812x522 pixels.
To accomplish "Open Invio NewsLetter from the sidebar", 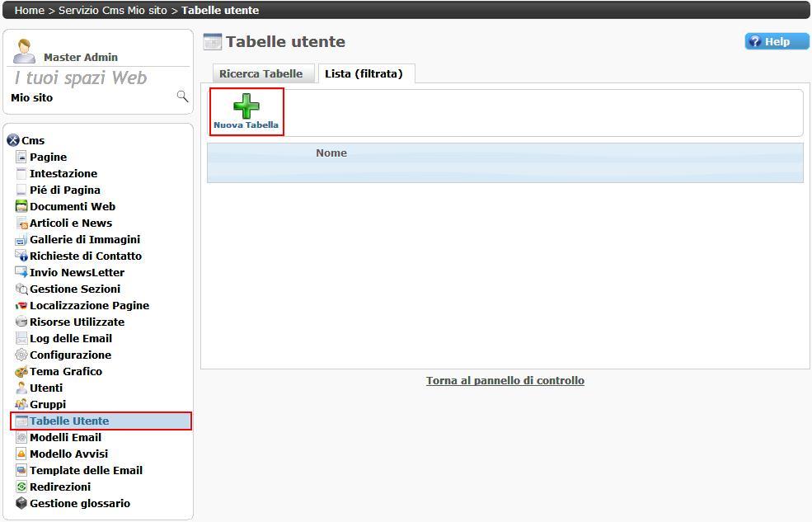I will 77,273.
